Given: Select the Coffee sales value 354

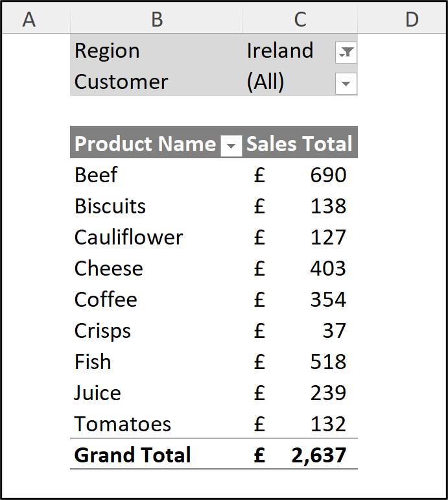Looking at the screenshot, I should (327, 300).
